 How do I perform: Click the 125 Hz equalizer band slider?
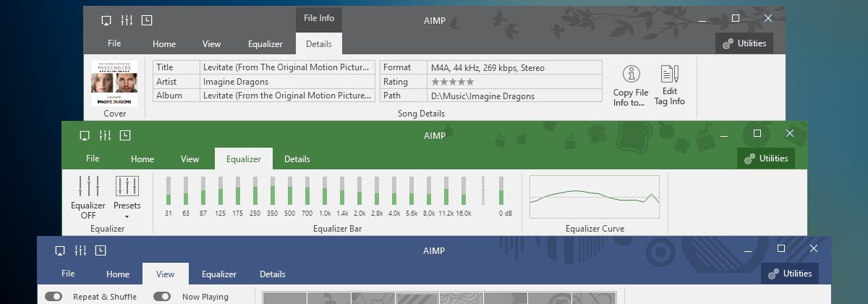pos(221,190)
